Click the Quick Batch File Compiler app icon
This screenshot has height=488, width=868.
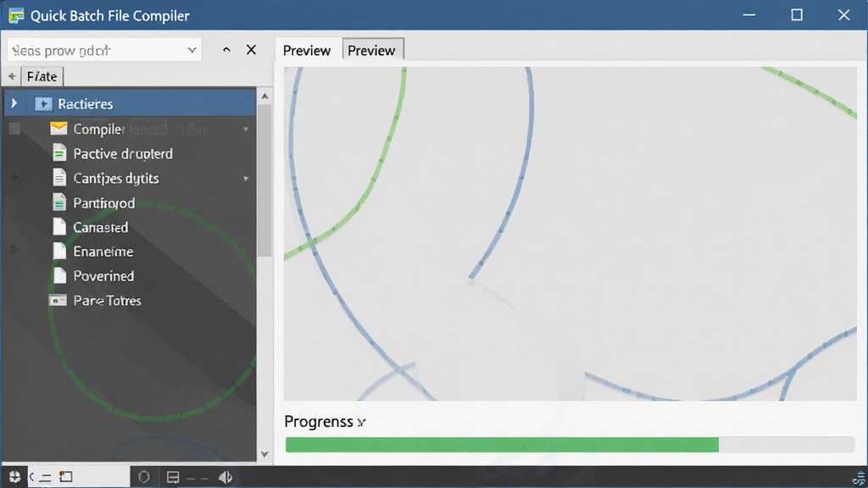(x=16, y=15)
